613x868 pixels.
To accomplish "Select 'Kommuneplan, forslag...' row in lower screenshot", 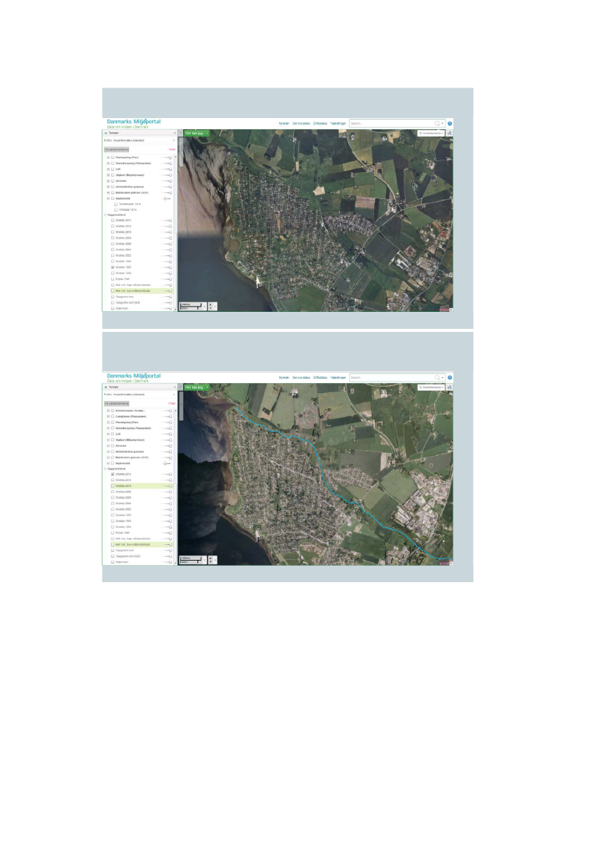I will pyautogui.click(x=138, y=411).
